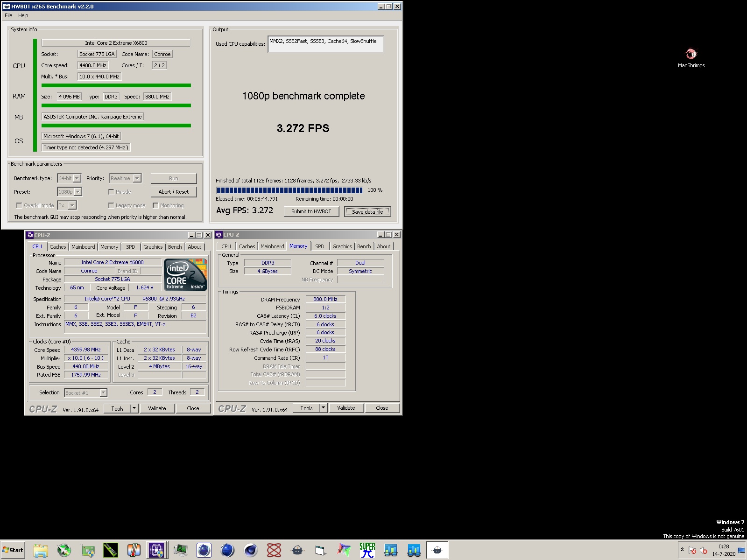
Task: Open the Help menu in HWBOT x265
Action: 23,15
